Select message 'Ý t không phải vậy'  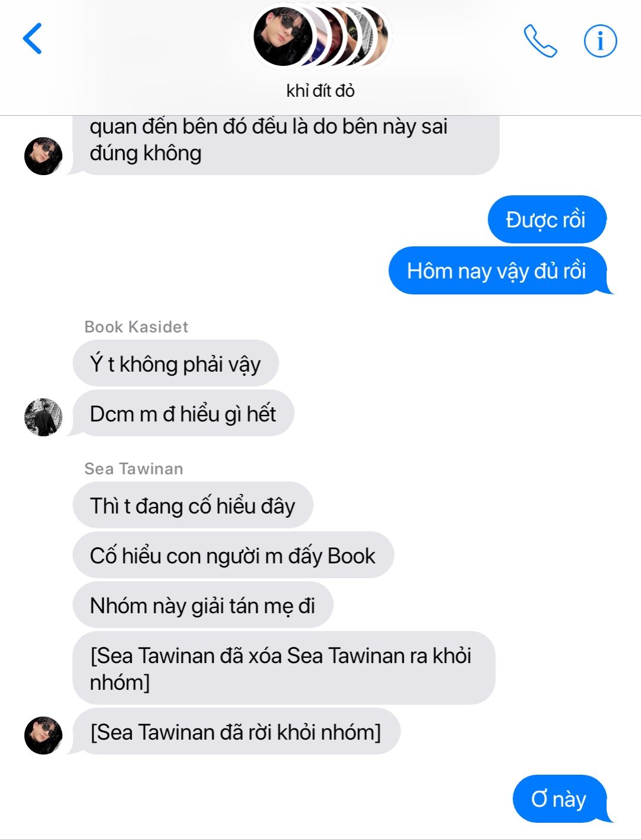(x=175, y=363)
